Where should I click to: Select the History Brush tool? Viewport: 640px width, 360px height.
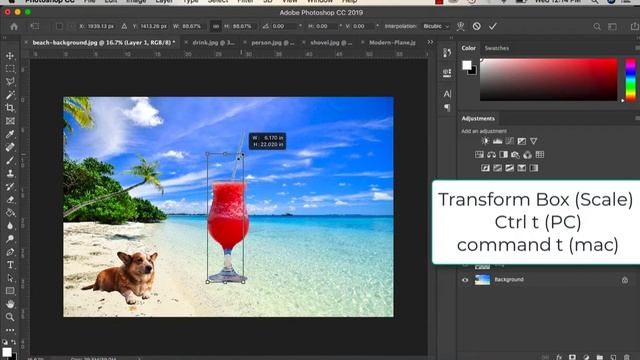(x=10, y=187)
